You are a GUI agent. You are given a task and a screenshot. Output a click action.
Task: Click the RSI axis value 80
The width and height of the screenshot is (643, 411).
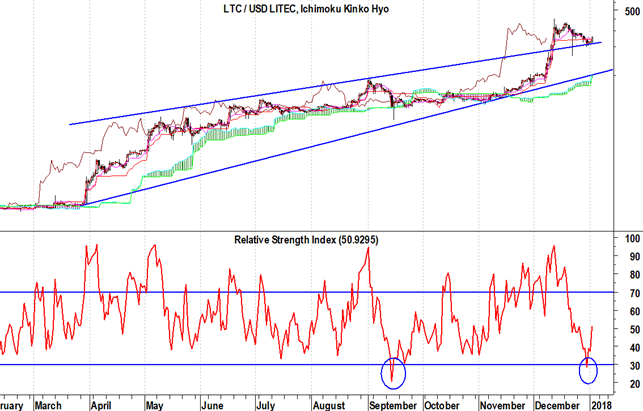(x=634, y=275)
